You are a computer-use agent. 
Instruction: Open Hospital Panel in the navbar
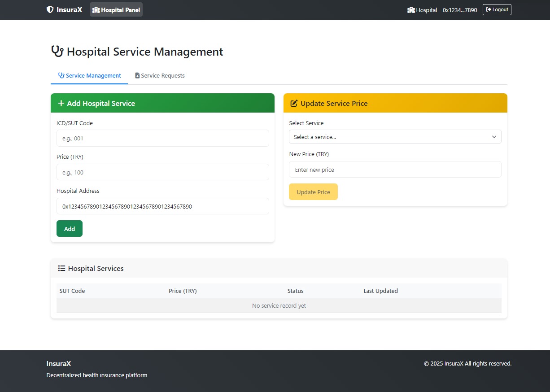[116, 10]
